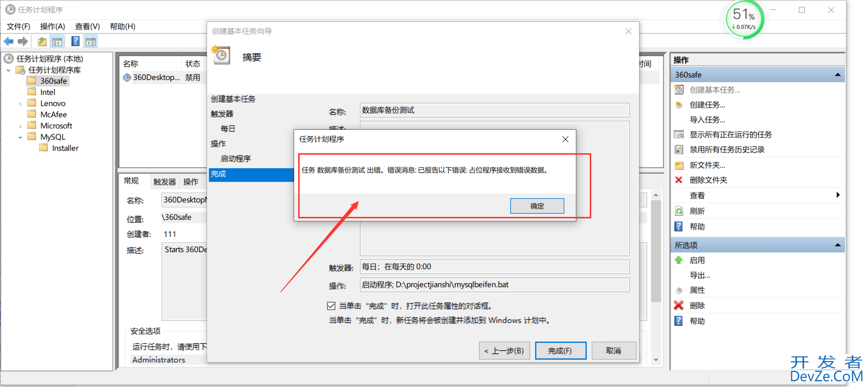Switch to the 触发器 tab in details pane
Viewport: 868px width, 387px height.
(x=164, y=182)
